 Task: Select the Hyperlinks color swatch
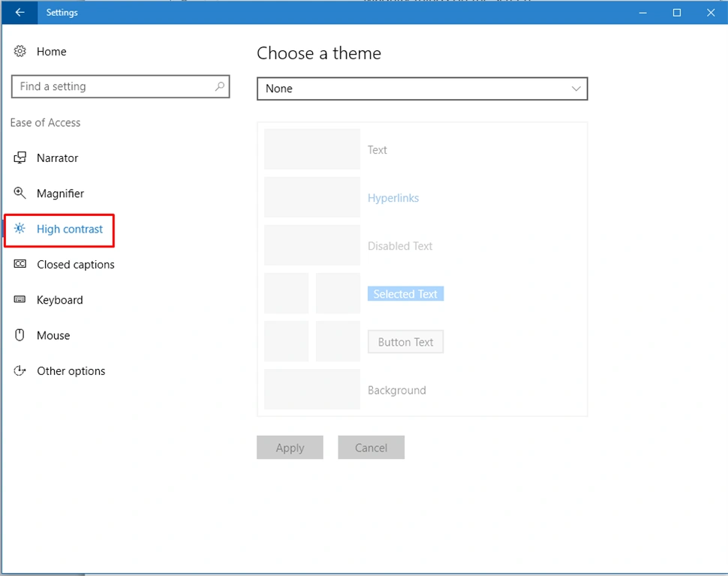[x=312, y=196]
